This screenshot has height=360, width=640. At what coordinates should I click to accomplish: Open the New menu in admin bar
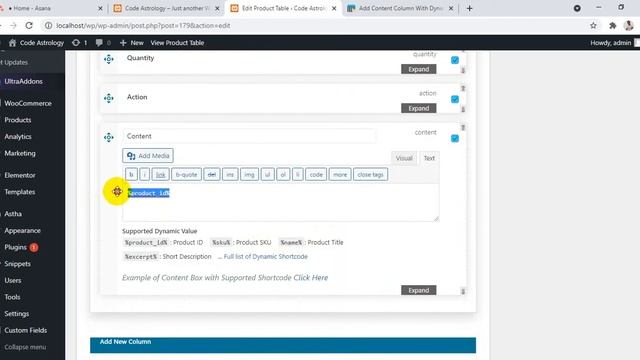tap(132, 42)
